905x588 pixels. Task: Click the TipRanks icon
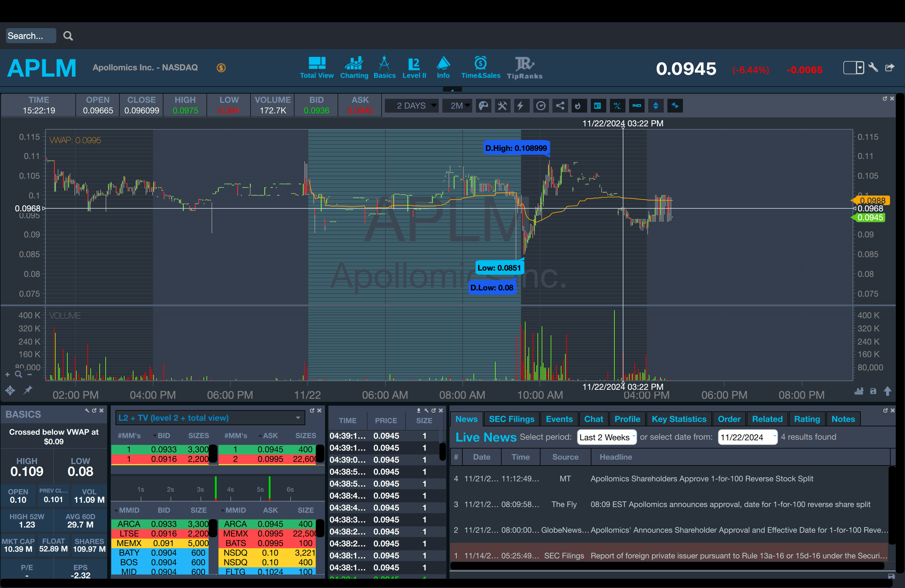524,68
